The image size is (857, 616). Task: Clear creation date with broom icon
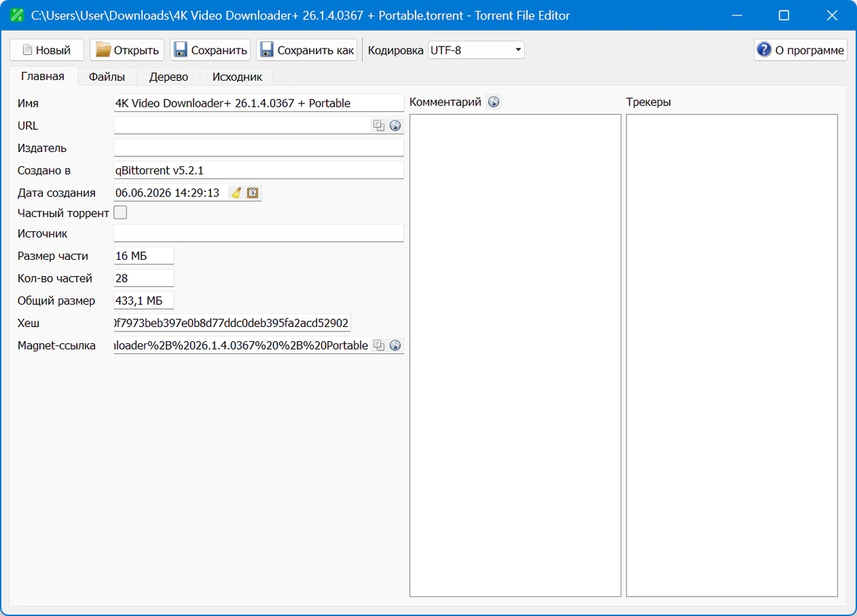tap(236, 192)
